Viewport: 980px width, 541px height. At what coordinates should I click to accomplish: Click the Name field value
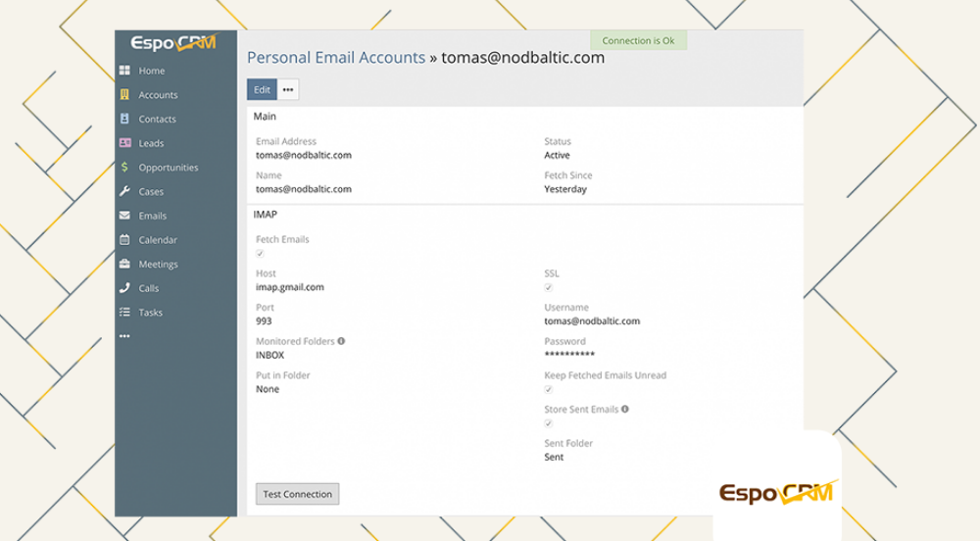(x=304, y=188)
